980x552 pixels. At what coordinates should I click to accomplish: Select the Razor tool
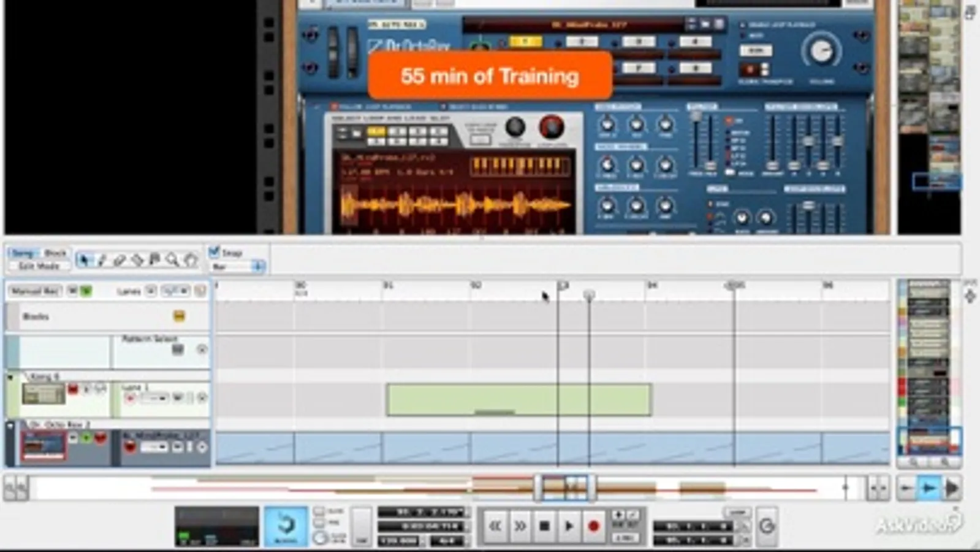tap(137, 260)
